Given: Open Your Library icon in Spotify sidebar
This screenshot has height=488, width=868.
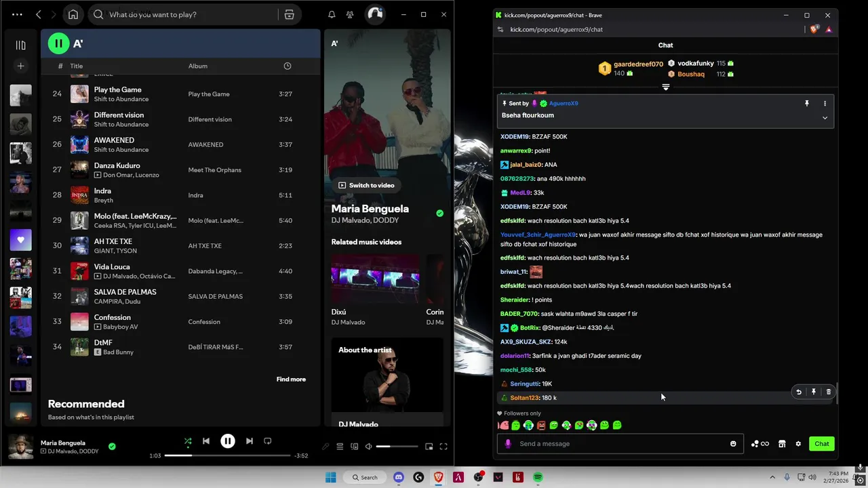Looking at the screenshot, I should [x=20, y=45].
